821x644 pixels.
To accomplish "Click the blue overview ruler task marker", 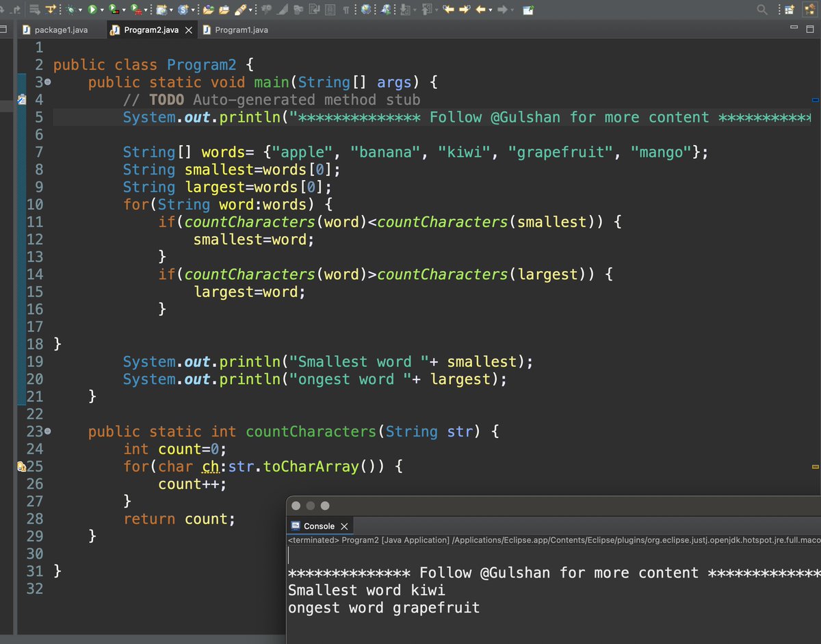I will coord(815,100).
